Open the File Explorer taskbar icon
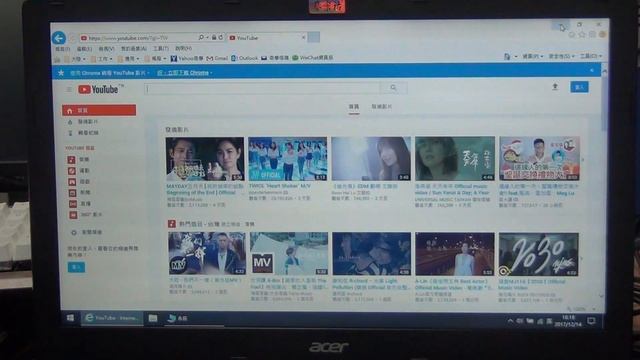 tap(153, 318)
